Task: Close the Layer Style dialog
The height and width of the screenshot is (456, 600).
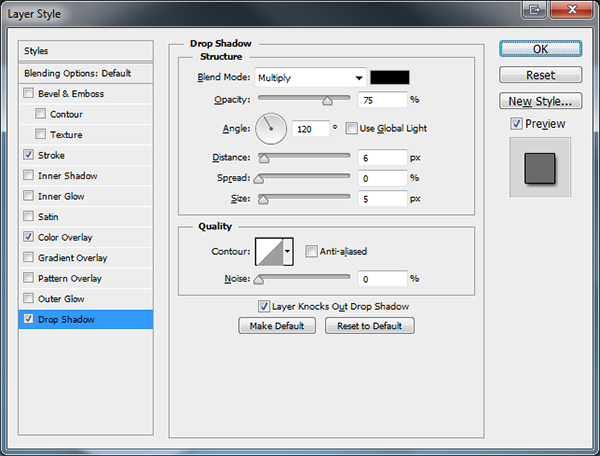Action: coord(572,9)
